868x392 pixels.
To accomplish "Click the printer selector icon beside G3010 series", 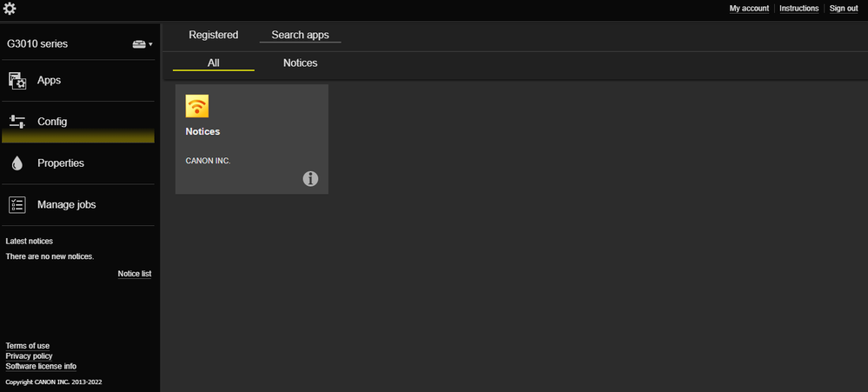I will click(142, 43).
